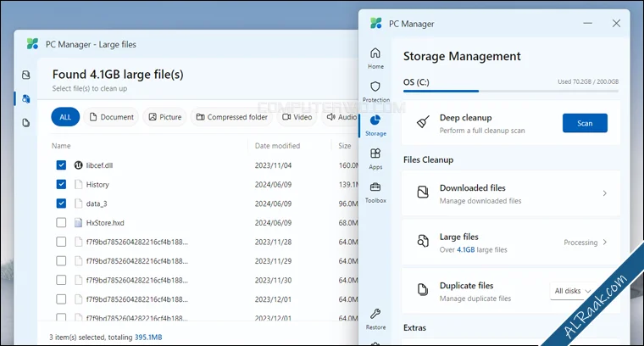Sort by Size column header
The height and width of the screenshot is (346, 644).
[x=345, y=146]
